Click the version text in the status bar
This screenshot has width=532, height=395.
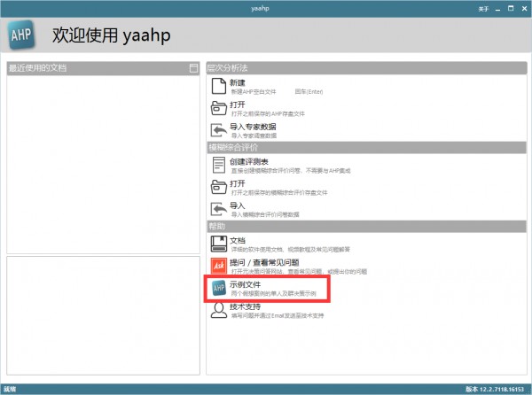[495, 389]
